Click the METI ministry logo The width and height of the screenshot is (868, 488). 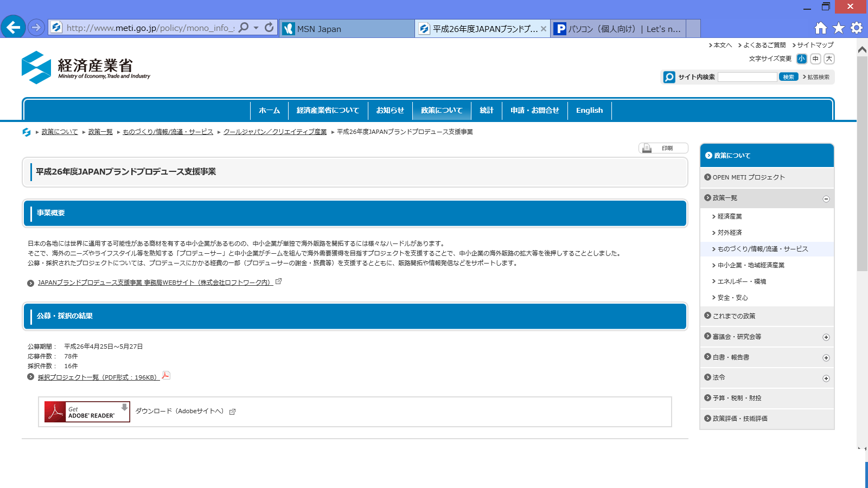point(86,68)
